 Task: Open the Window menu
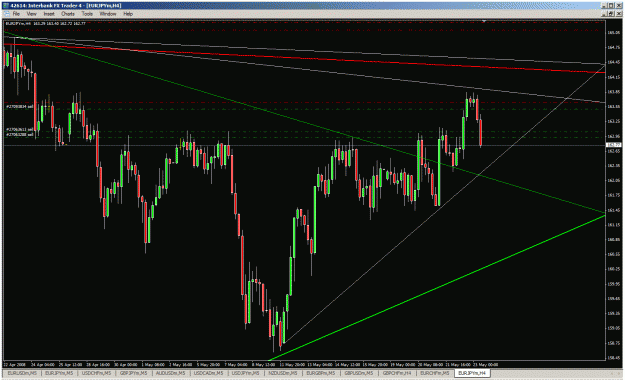pyautogui.click(x=108, y=14)
